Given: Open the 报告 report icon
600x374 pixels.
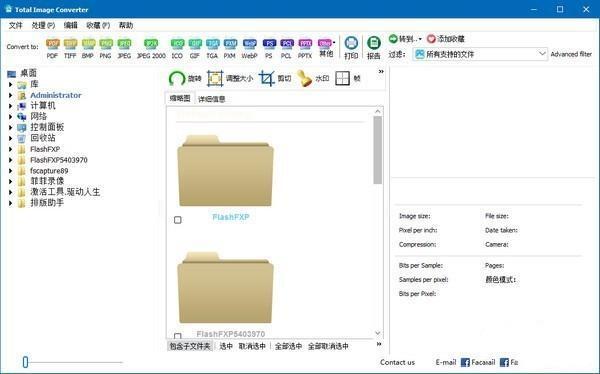Looking at the screenshot, I should pos(373,48).
